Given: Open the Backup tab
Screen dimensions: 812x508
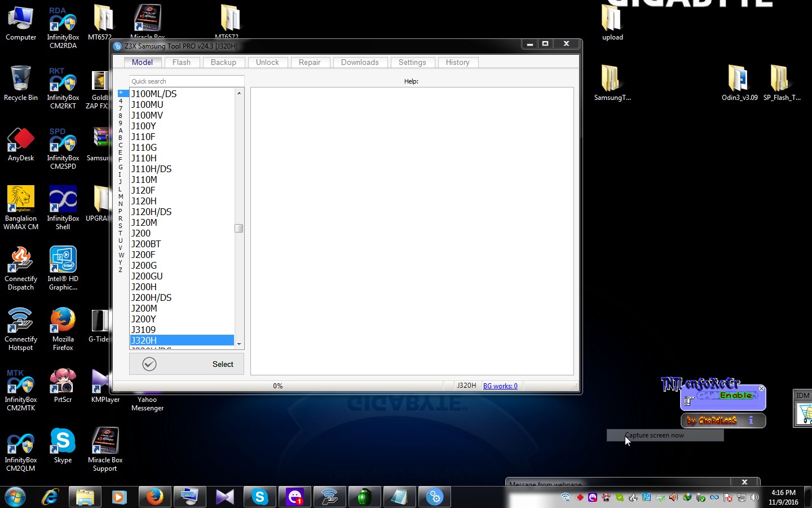Looking at the screenshot, I should [223, 62].
